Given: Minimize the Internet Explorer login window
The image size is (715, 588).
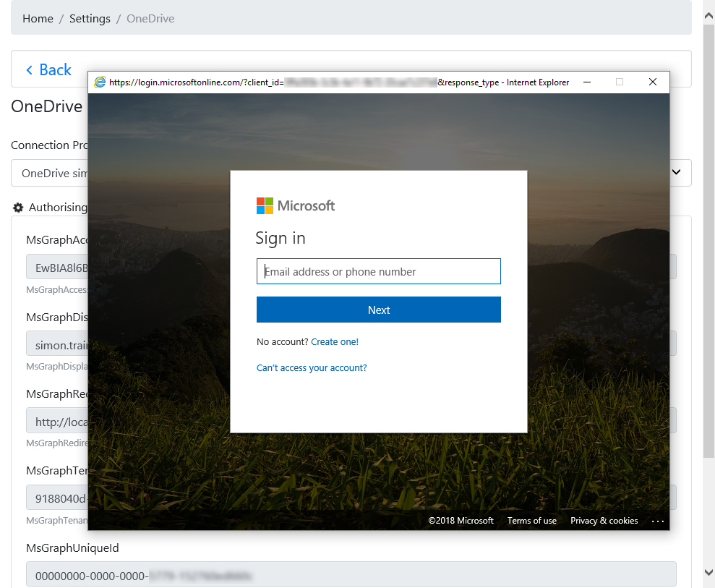Looking at the screenshot, I should (x=586, y=82).
